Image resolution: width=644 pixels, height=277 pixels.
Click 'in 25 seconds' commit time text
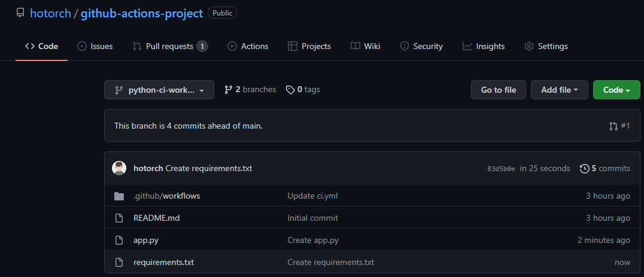[x=545, y=168]
